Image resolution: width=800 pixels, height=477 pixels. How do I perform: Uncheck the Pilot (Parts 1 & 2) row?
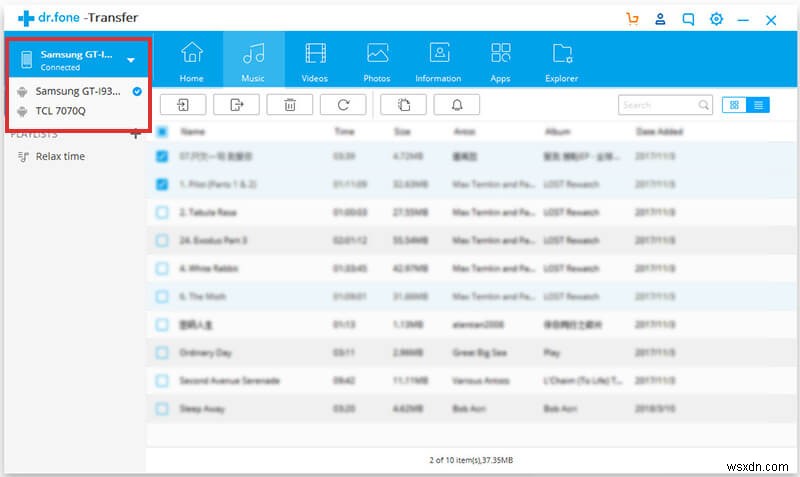coord(162,184)
